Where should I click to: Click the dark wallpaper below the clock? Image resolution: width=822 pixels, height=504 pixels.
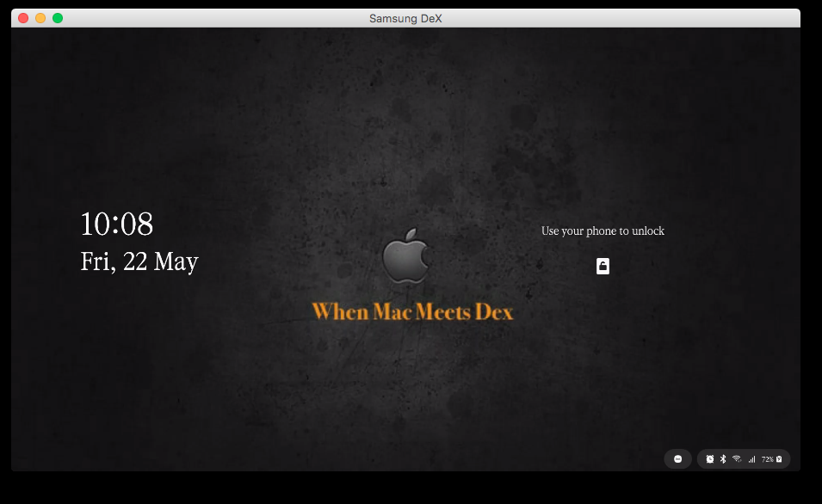coord(138,361)
